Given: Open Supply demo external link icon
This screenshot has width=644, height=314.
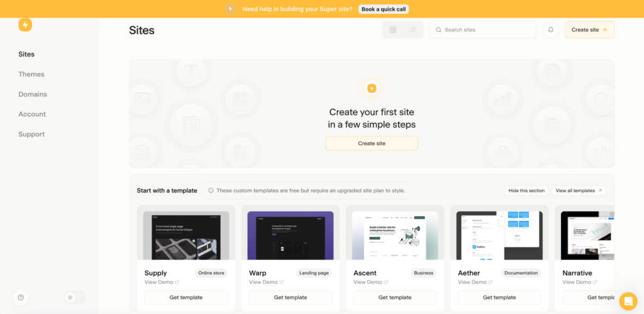Looking at the screenshot, I should click(177, 283).
